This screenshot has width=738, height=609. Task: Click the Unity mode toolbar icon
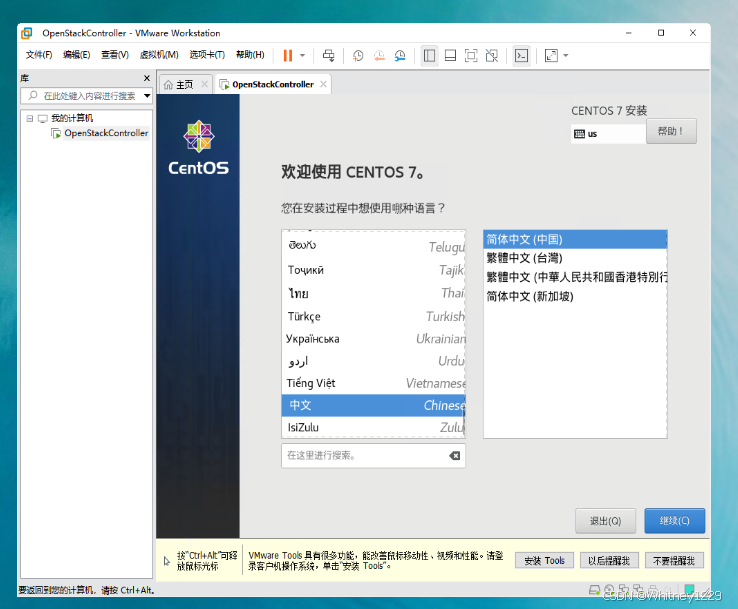[492, 56]
